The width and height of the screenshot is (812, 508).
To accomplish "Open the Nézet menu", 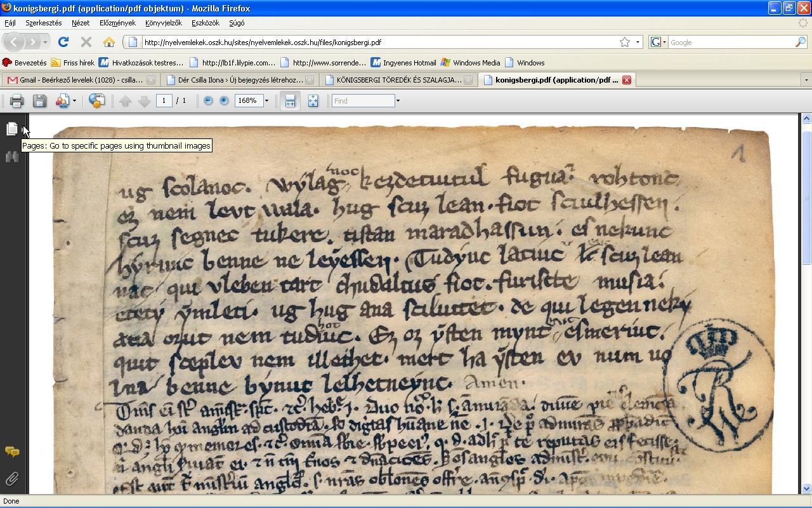I will tap(81, 23).
